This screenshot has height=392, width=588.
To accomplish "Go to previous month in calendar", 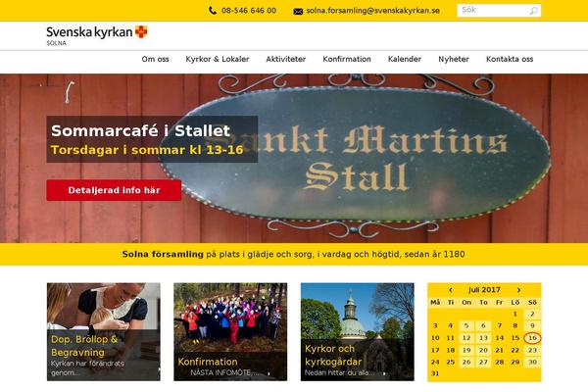I will point(451,290).
